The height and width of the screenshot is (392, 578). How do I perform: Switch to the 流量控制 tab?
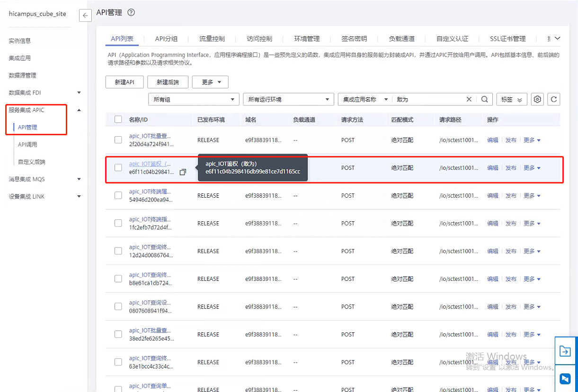coord(212,39)
